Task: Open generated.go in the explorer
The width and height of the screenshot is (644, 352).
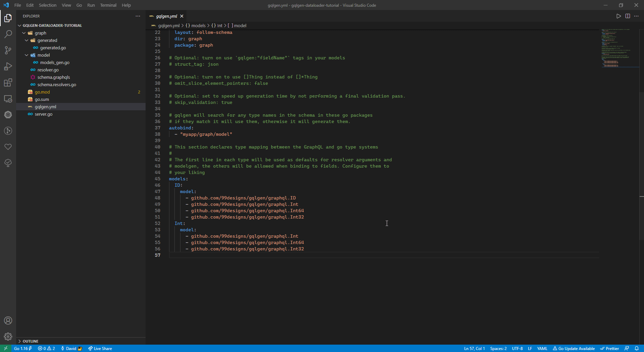Action: tap(53, 48)
